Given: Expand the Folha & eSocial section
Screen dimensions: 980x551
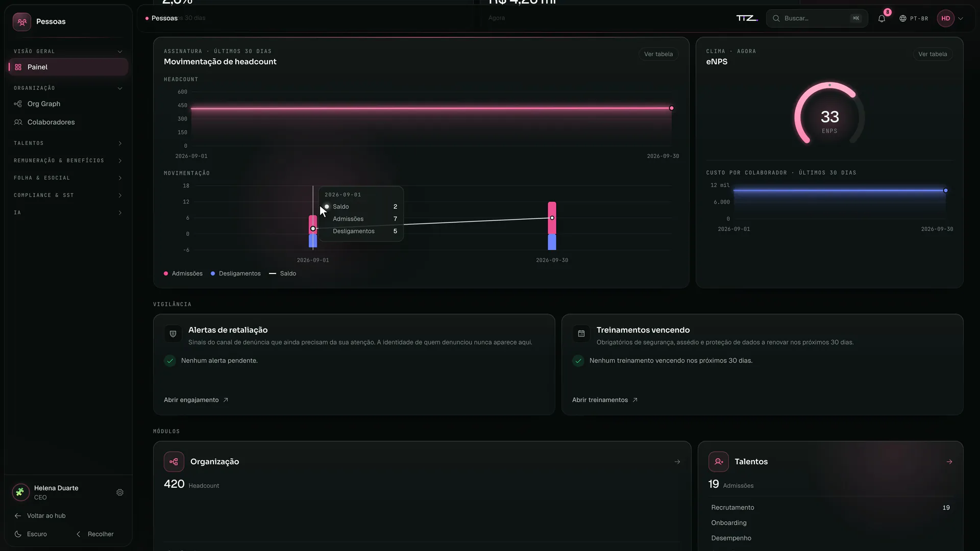Looking at the screenshot, I should [x=68, y=178].
